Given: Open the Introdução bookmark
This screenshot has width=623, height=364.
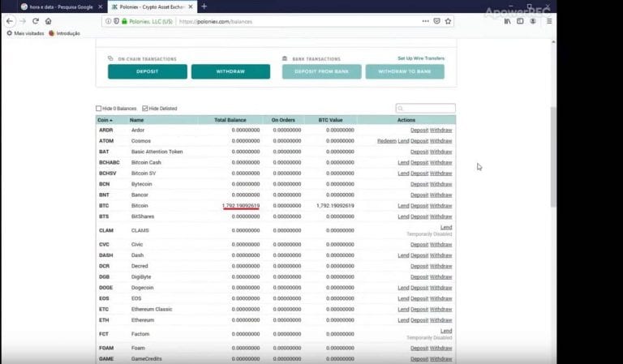Looking at the screenshot, I should pyautogui.click(x=64, y=33).
